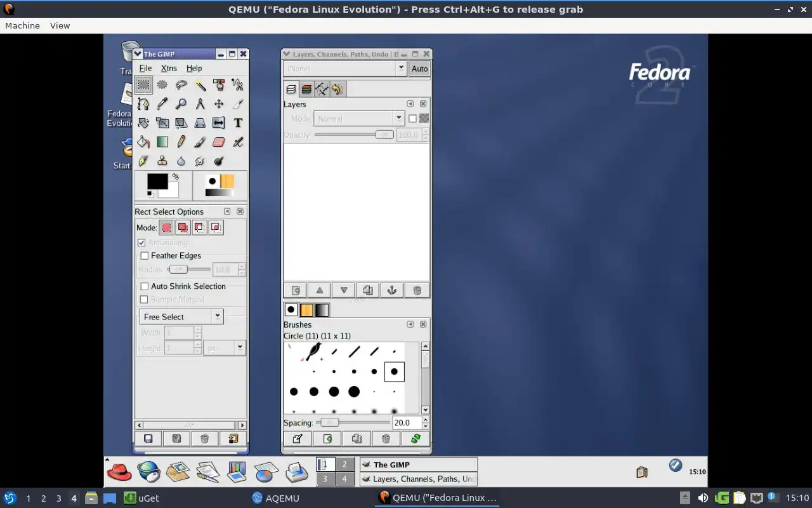Toggle the Sample Merged checkbox
The height and width of the screenshot is (508, 812).
145,299
